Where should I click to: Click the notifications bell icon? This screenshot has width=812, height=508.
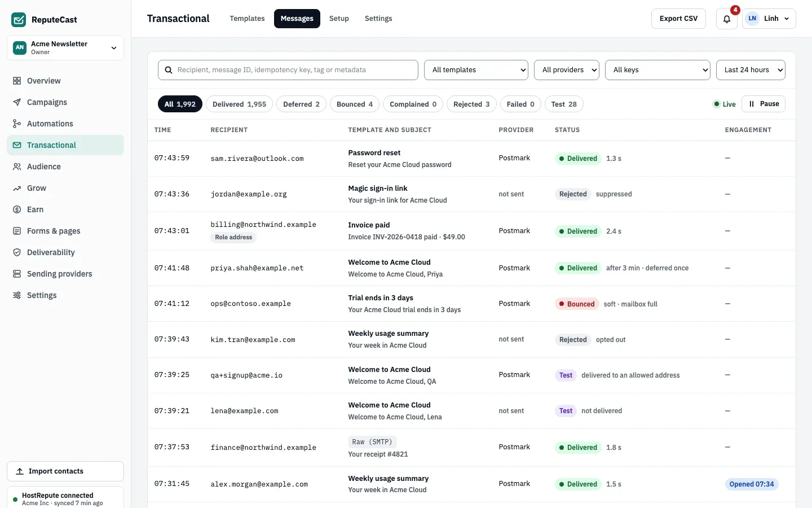[x=727, y=19]
